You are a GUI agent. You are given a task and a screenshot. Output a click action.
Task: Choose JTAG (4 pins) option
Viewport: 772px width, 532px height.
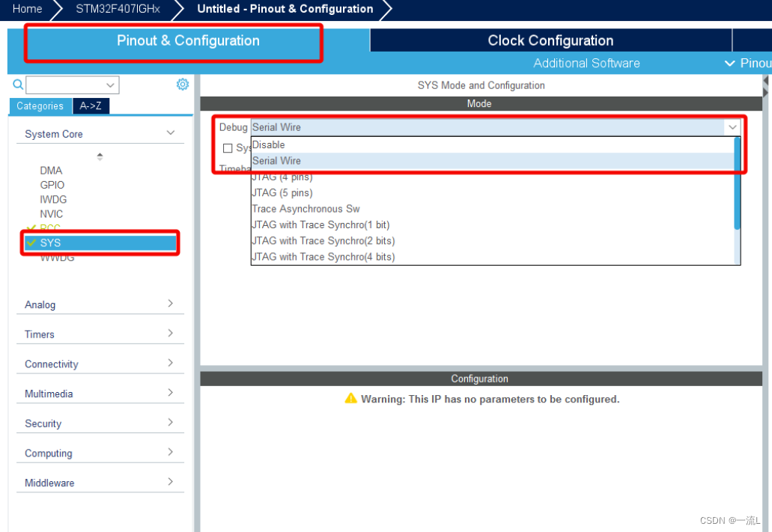point(493,177)
